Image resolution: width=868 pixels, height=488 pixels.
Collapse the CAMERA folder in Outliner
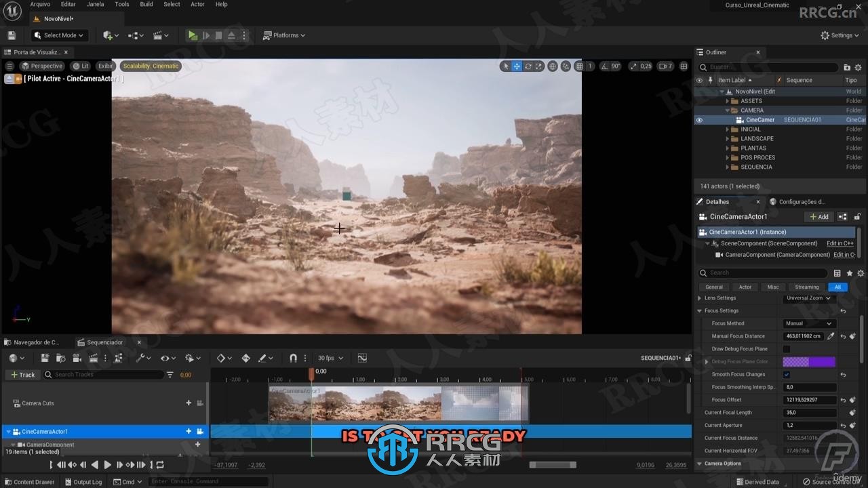click(x=728, y=110)
